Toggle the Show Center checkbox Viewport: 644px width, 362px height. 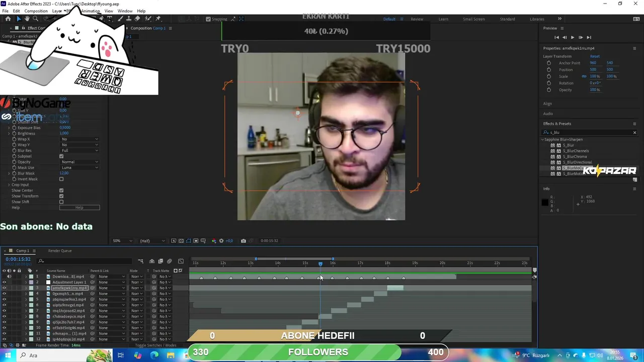(61, 191)
